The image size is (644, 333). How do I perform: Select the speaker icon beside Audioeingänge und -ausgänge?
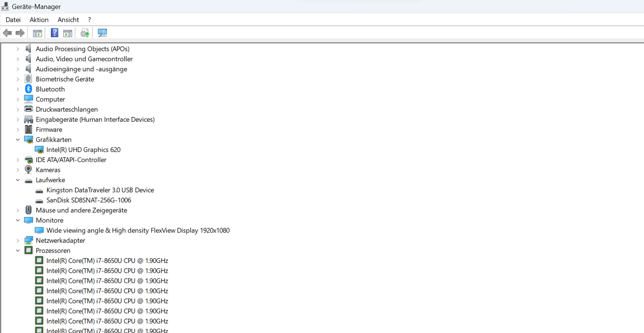[x=28, y=69]
